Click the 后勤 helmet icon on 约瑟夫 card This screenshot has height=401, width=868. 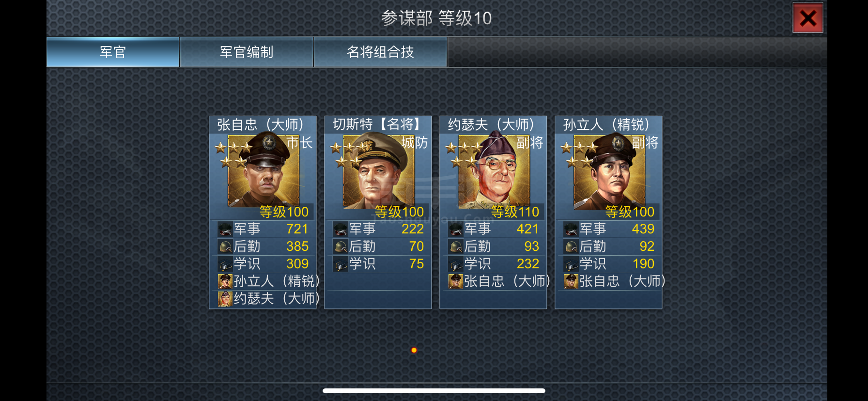click(455, 247)
